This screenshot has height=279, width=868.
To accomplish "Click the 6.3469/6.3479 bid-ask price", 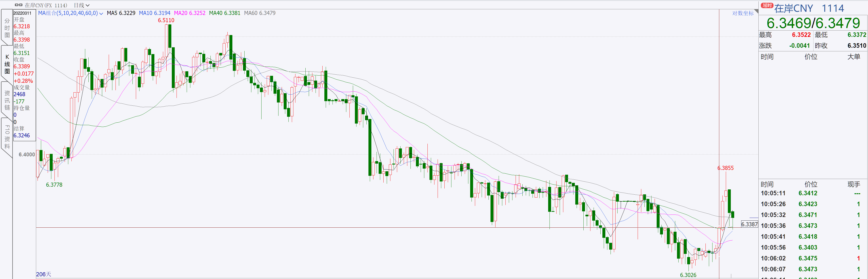I will click(x=813, y=23).
